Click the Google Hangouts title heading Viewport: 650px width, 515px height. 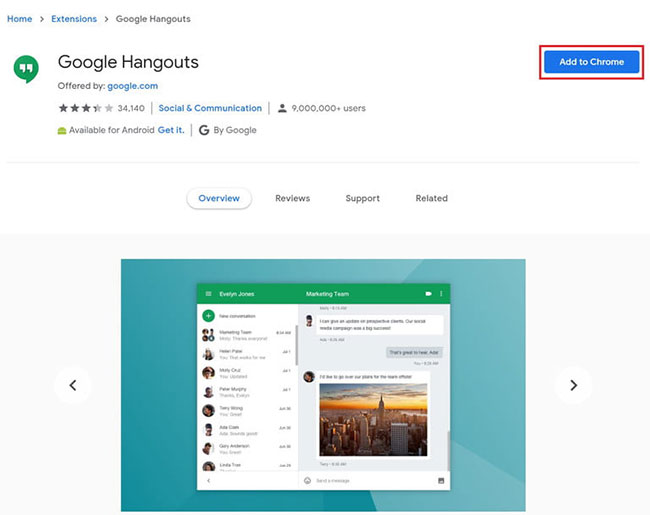coord(128,62)
